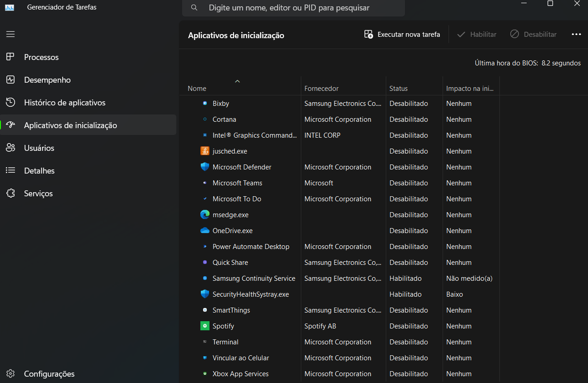588x383 pixels.
Task: Click the Processos sidebar icon
Action: click(x=10, y=57)
